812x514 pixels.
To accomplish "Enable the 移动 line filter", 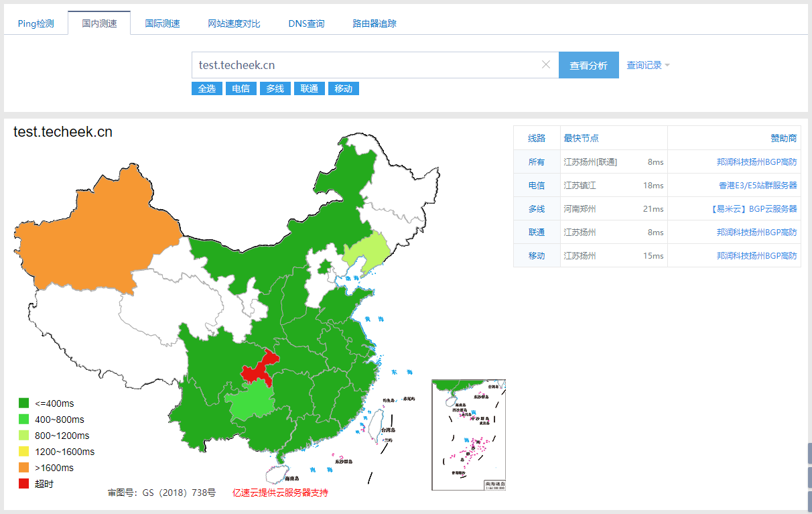I will [x=344, y=88].
